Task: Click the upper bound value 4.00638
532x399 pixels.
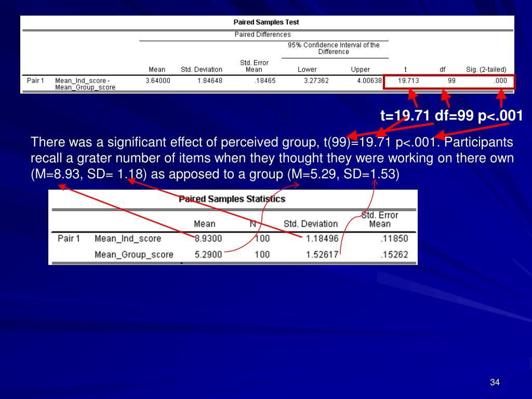Action: [x=369, y=81]
